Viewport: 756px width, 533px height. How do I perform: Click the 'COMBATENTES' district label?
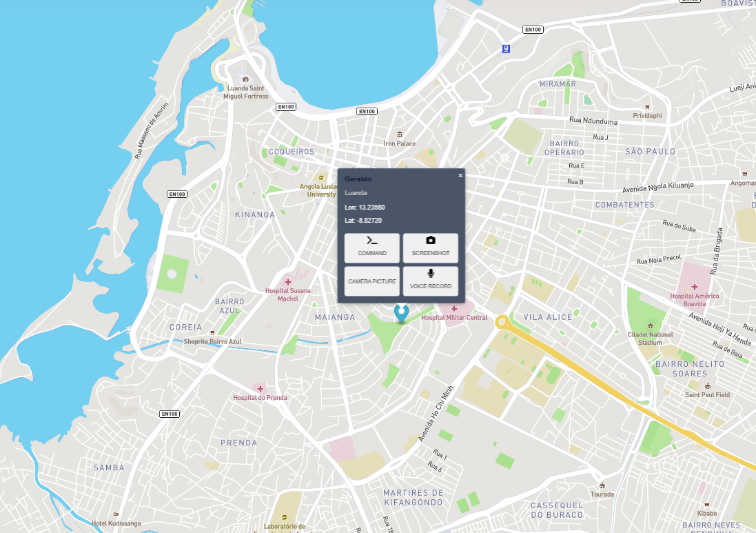point(624,205)
